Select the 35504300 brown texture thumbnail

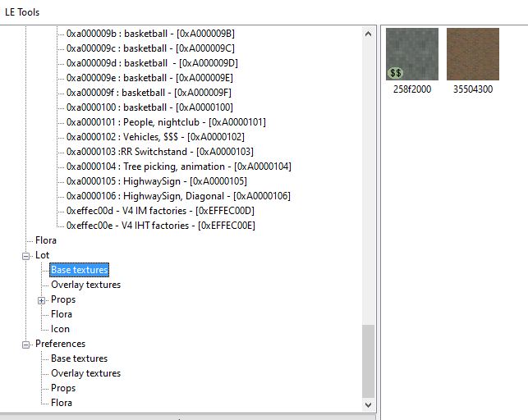[473, 54]
